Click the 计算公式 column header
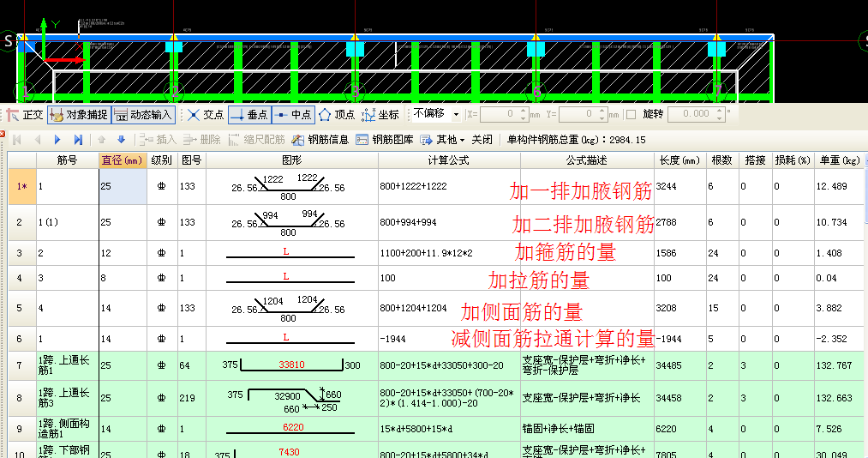Screen dimensions: 868x458 click(449, 160)
